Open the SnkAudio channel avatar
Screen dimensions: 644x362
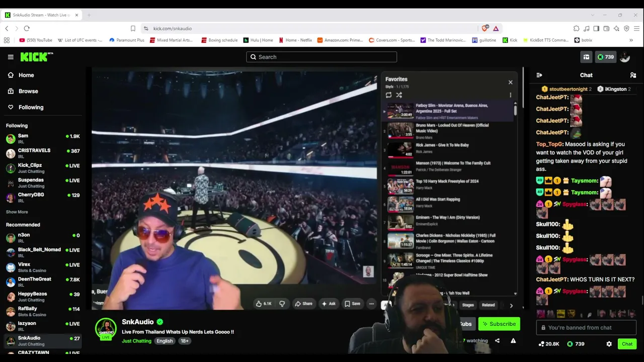coord(106,329)
